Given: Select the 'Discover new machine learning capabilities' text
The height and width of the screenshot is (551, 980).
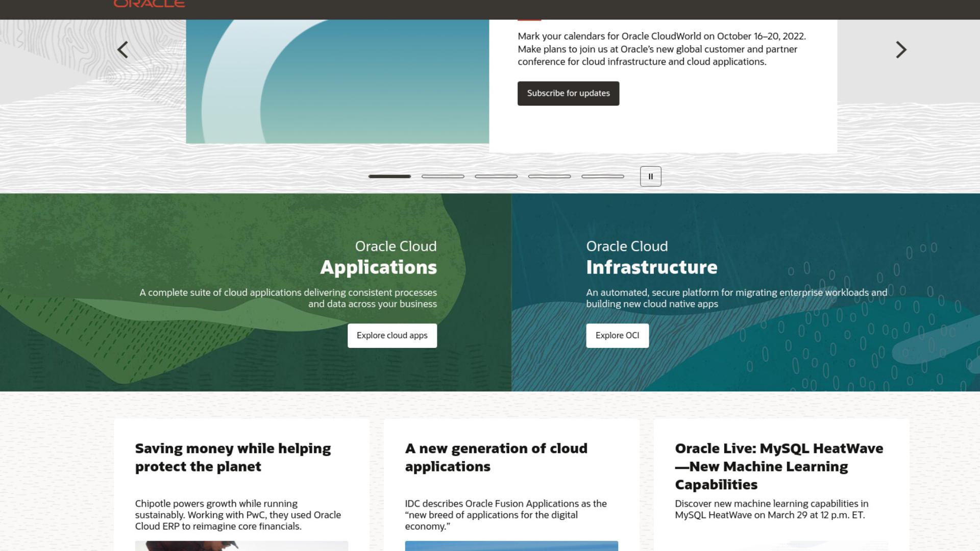Looking at the screenshot, I should coord(771,509).
